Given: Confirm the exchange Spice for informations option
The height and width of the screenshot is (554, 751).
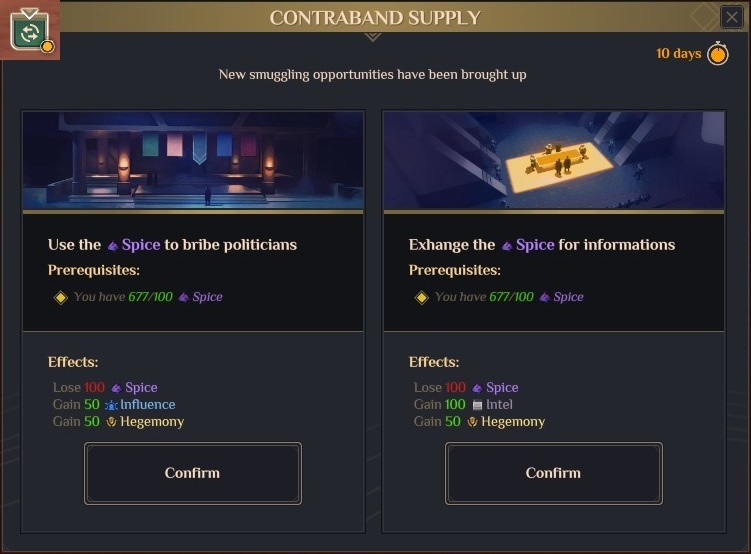Looking at the screenshot, I should coord(553,473).
